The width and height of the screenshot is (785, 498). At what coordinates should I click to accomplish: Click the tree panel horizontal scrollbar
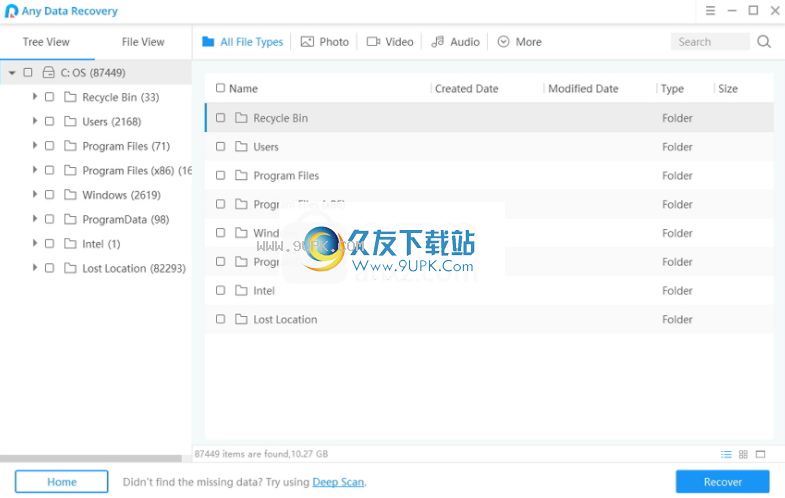coord(91,458)
